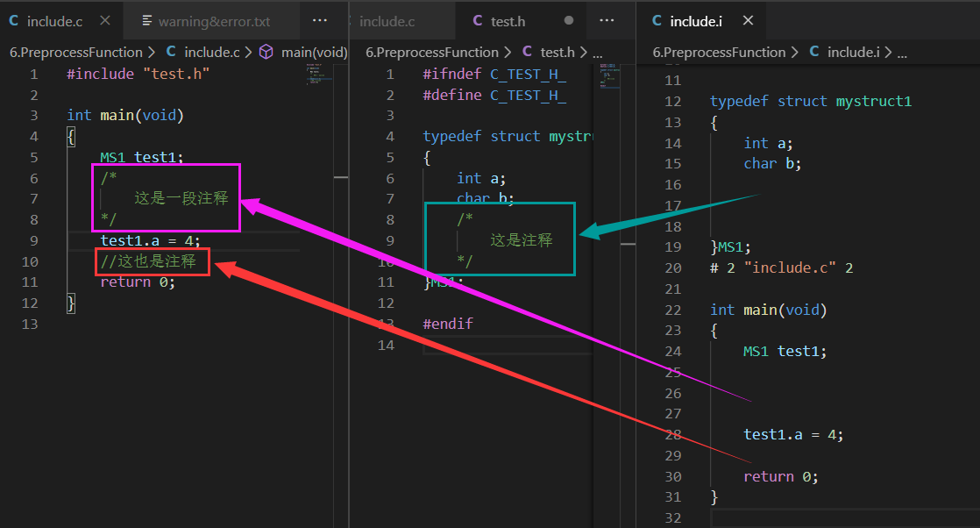This screenshot has height=528, width=980.
Task: Click 6.PreprocessFunction breadcrumb in left editor
Action: pos(76,53)
